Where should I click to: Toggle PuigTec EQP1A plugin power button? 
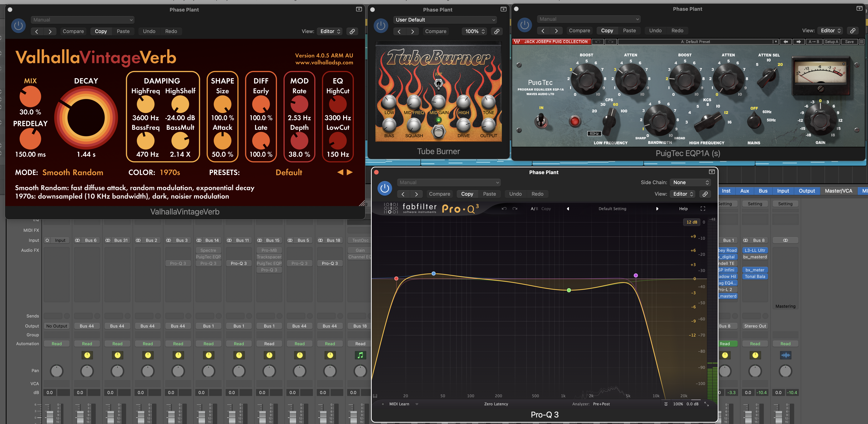(525, 25)
